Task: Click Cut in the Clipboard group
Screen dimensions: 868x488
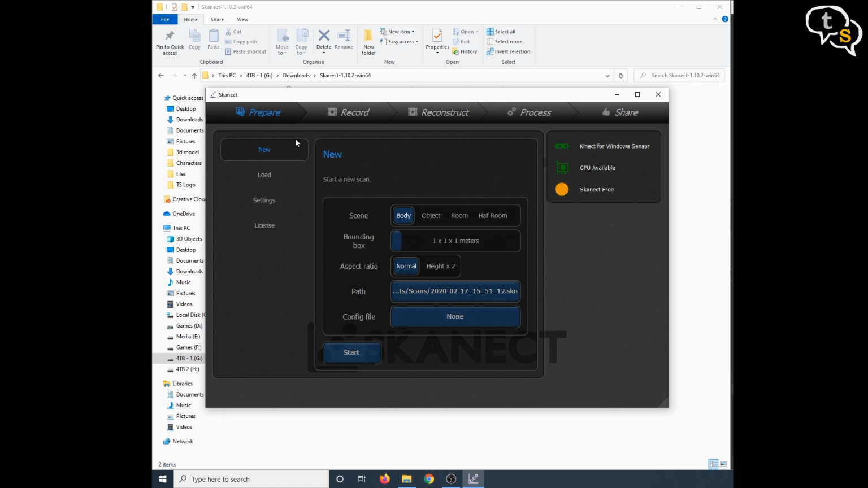Action: [x=233, y=32]
